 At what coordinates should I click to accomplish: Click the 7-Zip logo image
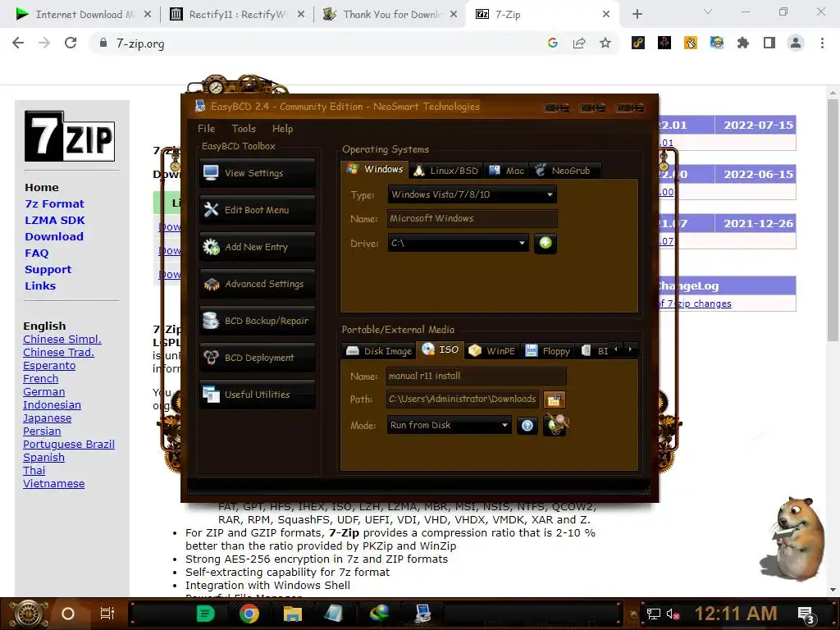coord(70,136)
